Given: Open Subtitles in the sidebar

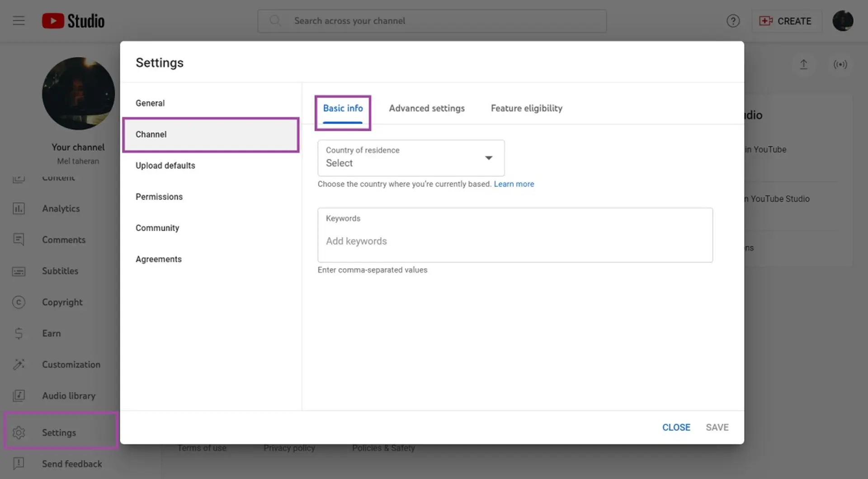Looking at the screenshot, I should (x=61, y=271).
